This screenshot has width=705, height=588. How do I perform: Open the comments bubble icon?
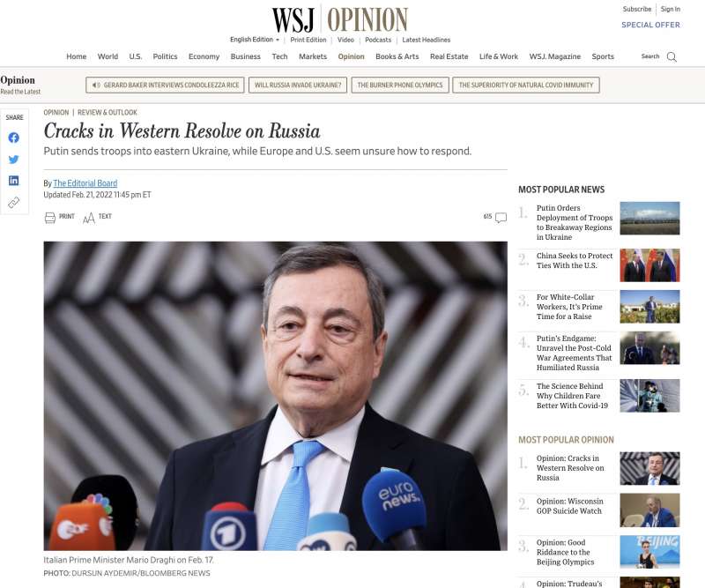tap(501, 218)
